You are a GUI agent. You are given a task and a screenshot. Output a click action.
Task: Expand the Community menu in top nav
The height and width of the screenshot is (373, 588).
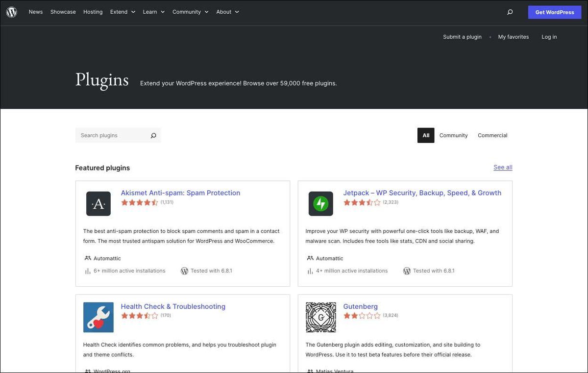pos(191,12)
